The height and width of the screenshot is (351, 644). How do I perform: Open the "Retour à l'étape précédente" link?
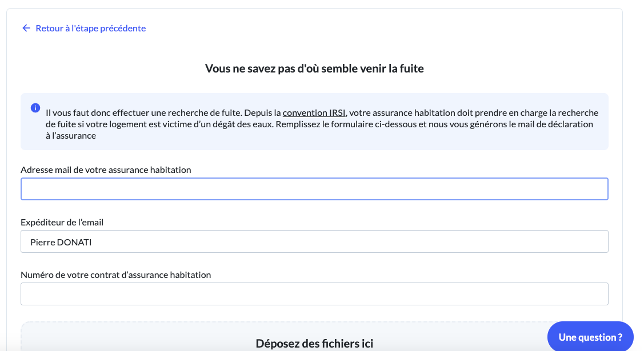coord(90,29)
